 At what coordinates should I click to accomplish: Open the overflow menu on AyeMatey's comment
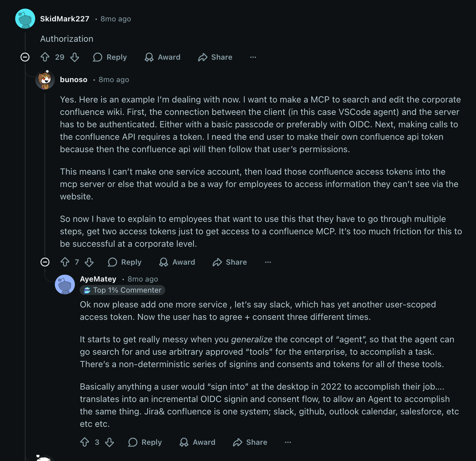point(288,442)
